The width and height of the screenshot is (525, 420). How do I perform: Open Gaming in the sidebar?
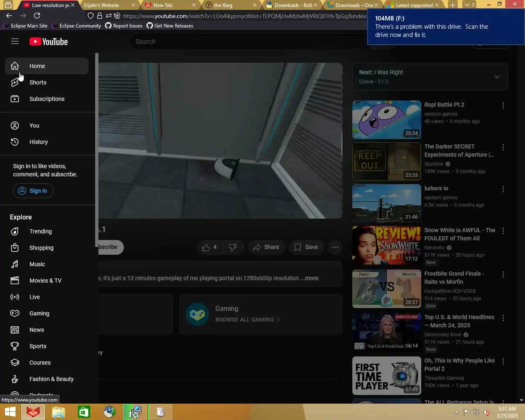[47, 313]
